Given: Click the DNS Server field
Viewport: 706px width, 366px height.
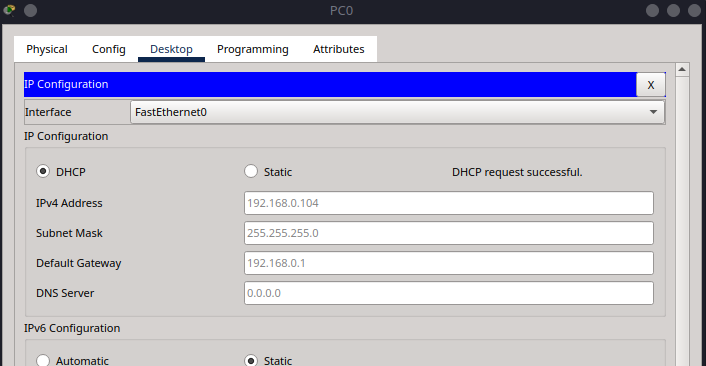Looking at the screenshot, I should [448, 293].
